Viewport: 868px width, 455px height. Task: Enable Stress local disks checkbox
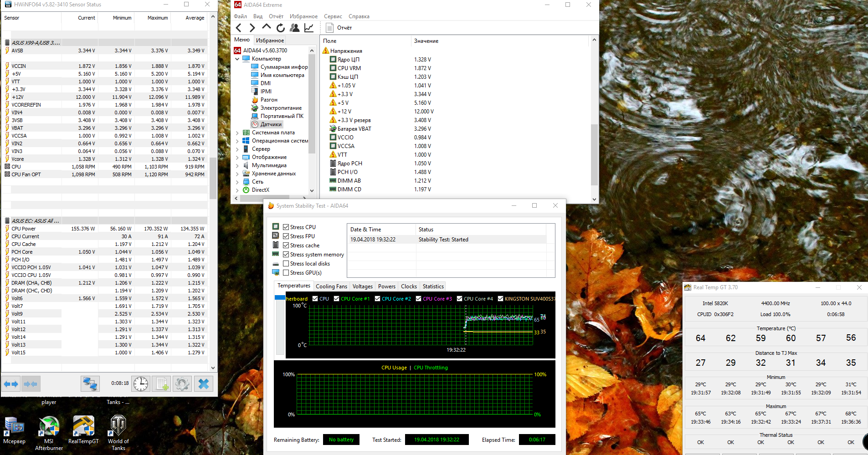pos(286,264)
